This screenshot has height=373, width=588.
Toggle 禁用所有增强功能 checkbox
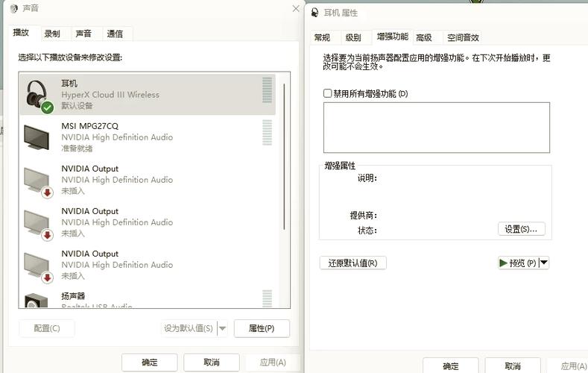327,94
